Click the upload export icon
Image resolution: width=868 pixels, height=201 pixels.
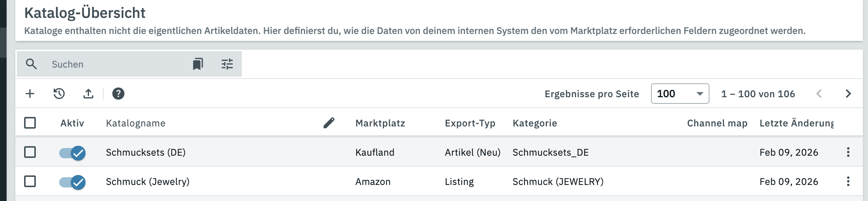(x=88, y=94)
